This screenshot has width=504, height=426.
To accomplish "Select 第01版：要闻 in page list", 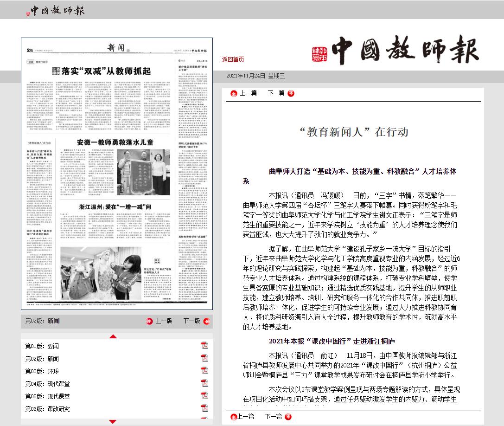I will pyautogui.click(x=42, y=346).
